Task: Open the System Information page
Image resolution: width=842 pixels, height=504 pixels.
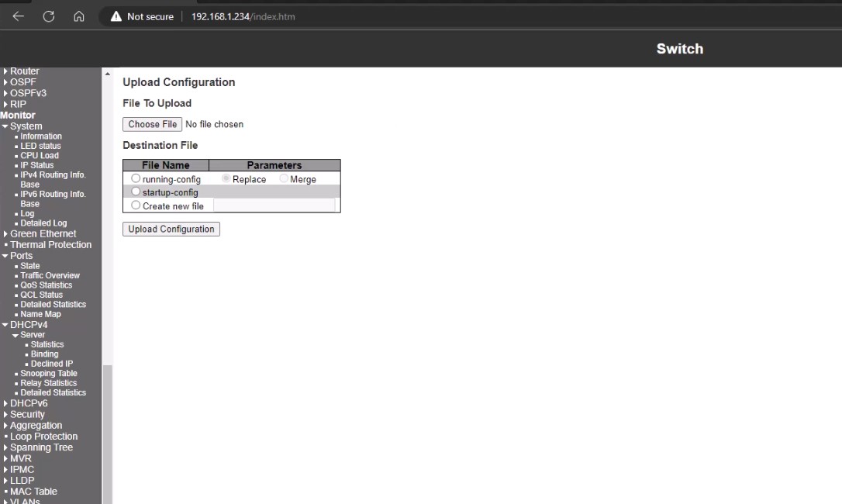Action: pos(41,136)
